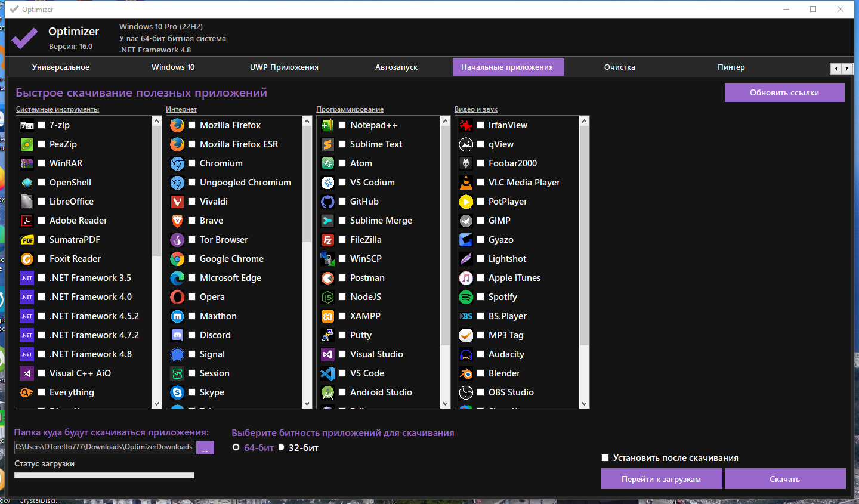Switch to the Windows 10 tab
Viewport: 859px width, 504px height.
(x=173, y=67)
